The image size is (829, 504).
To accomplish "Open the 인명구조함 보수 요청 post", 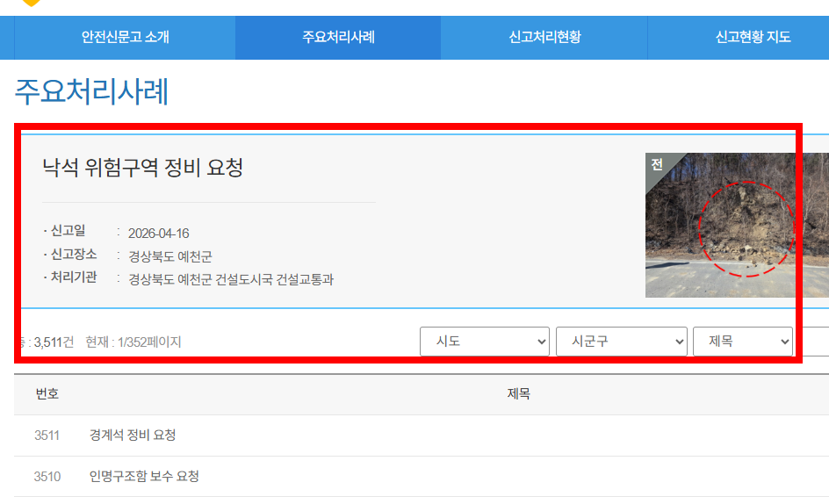I will [x=144, y=477].
